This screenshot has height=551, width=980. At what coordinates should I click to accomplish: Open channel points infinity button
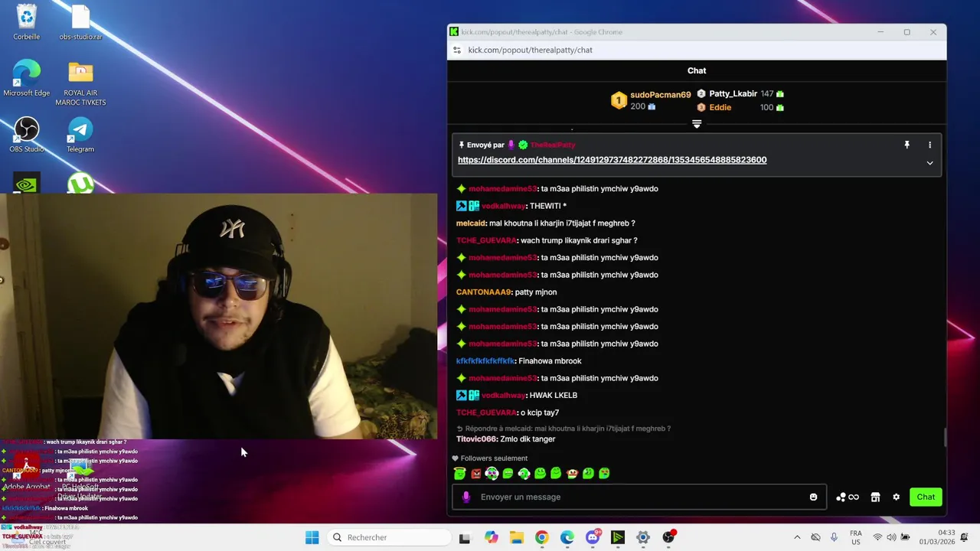848,497
